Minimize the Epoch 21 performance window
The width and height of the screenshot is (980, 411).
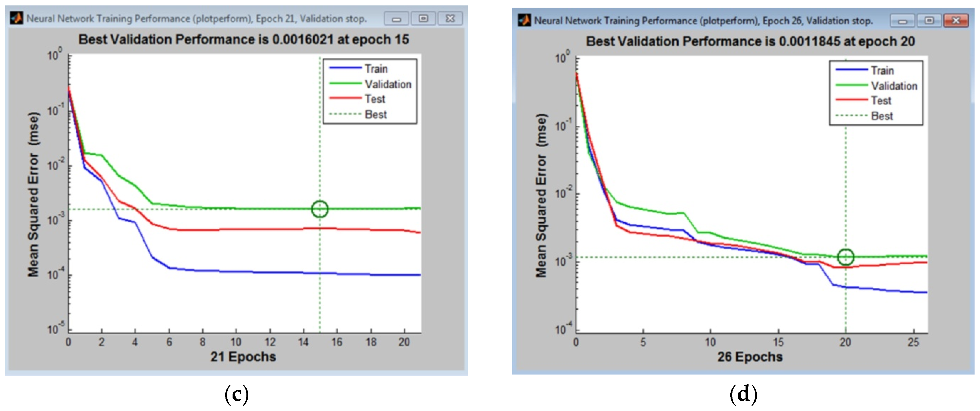396,19
